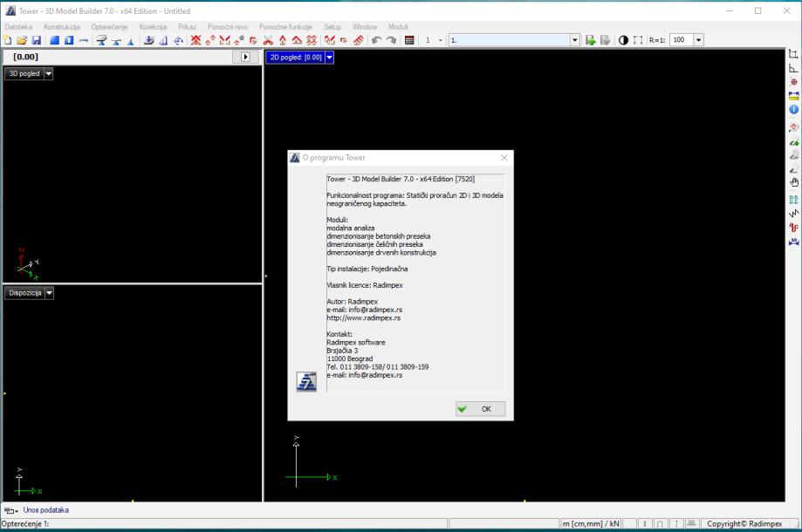The image size is (802, 532).
Task: Open the red load-cases table icon
Action: [x=409, y=40]
